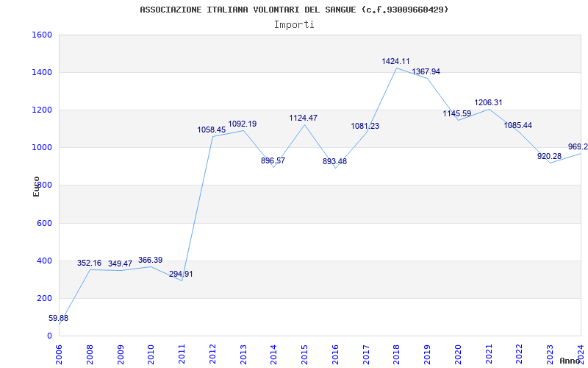
Task: Click the Anno axis label
Action: point(570,361)
